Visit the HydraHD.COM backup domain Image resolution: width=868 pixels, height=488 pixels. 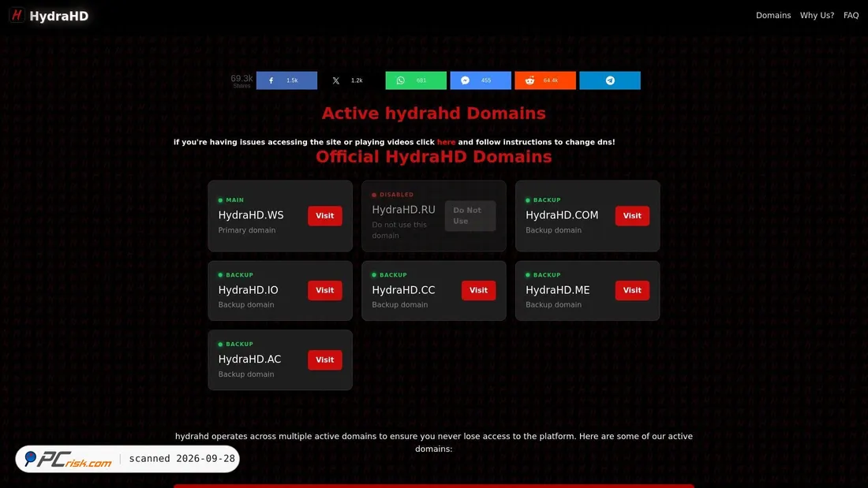[632, 216]
